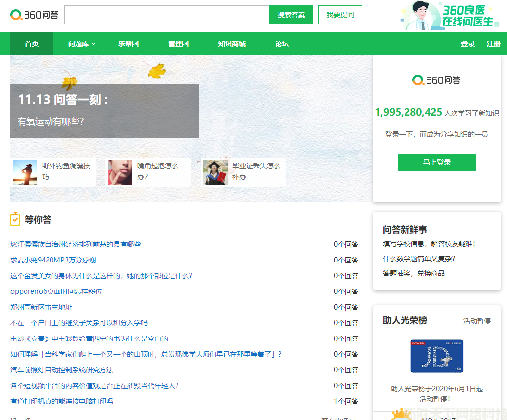This screenshot has height=420, width=507.
Task: Expand the 问题库 dropdown menu
Action: pos(81,44)
